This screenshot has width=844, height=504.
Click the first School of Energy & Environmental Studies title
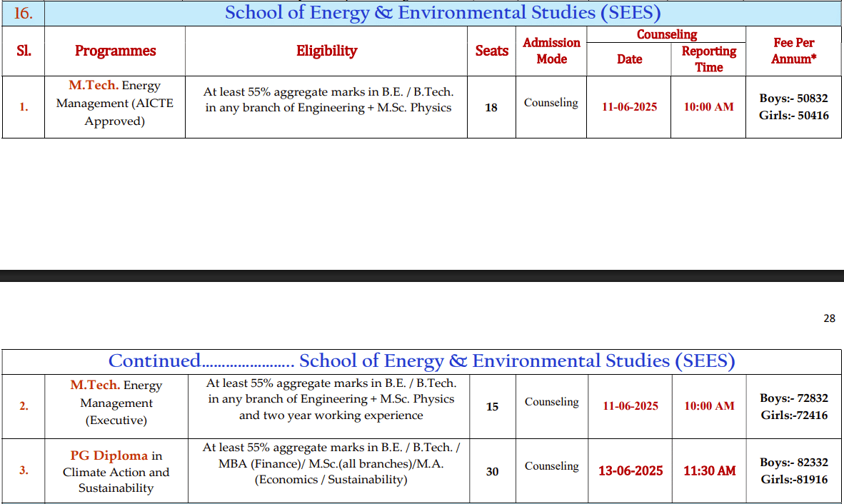coord(442,13)
